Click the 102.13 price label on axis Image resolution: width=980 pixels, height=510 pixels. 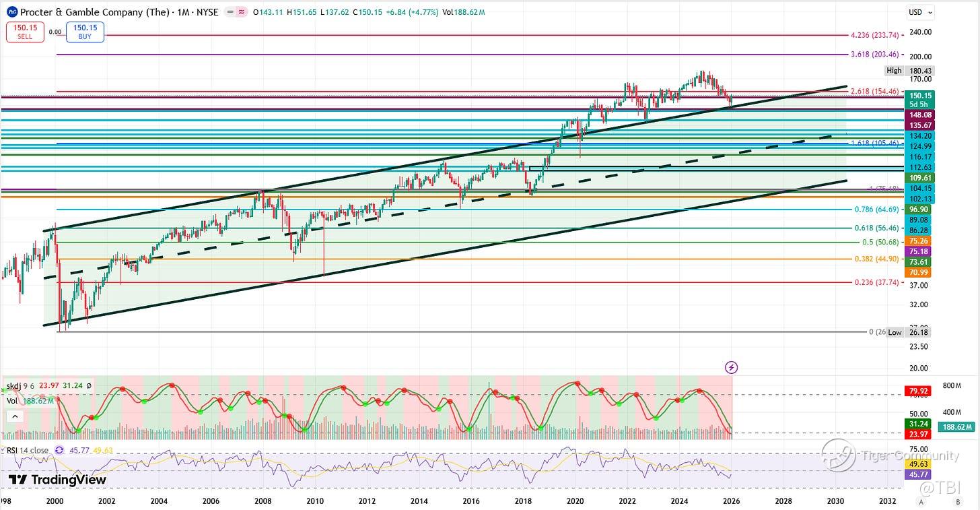(920, 199)
